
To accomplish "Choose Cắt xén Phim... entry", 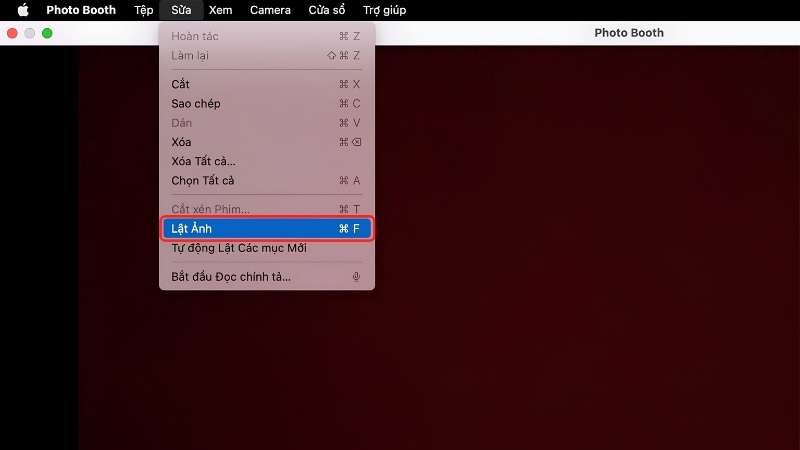I will pos(267,209).
